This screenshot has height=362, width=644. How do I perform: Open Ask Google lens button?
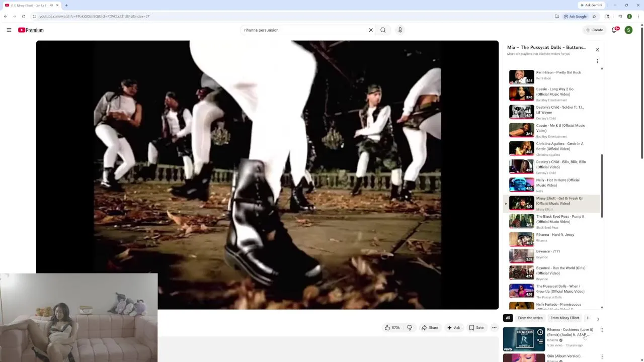[x=575, y=16]
